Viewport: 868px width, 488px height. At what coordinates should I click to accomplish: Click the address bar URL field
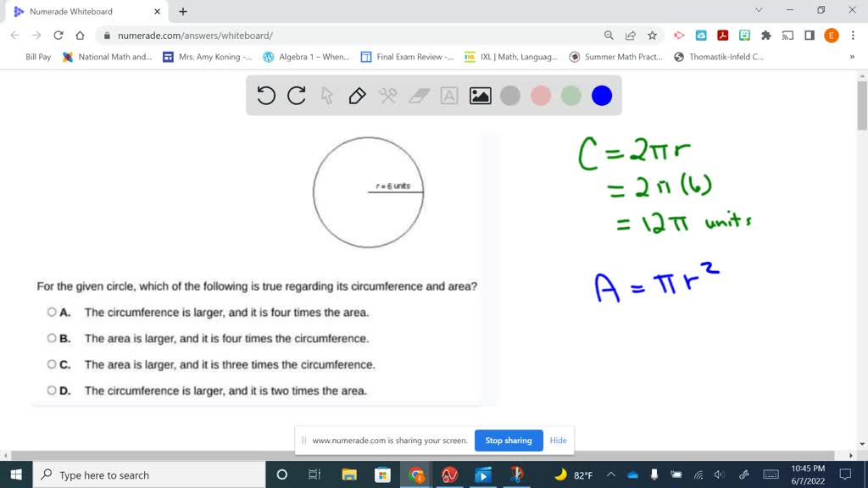pos(354,36)
